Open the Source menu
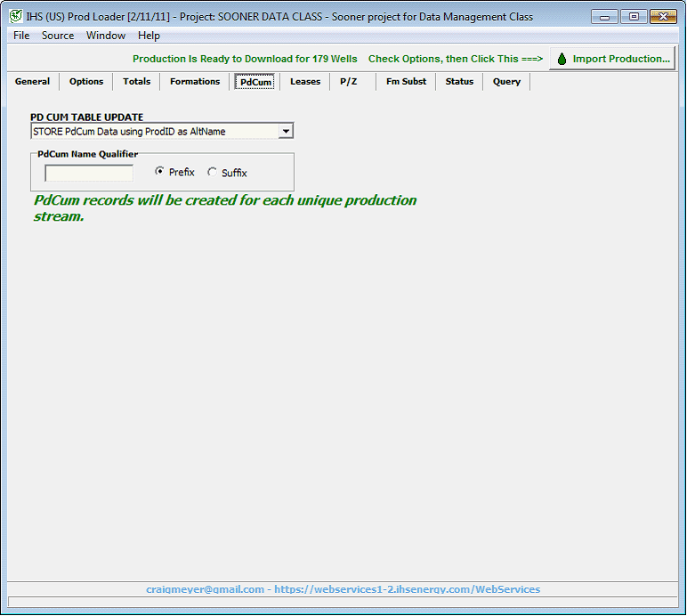 tap(58, 36)
